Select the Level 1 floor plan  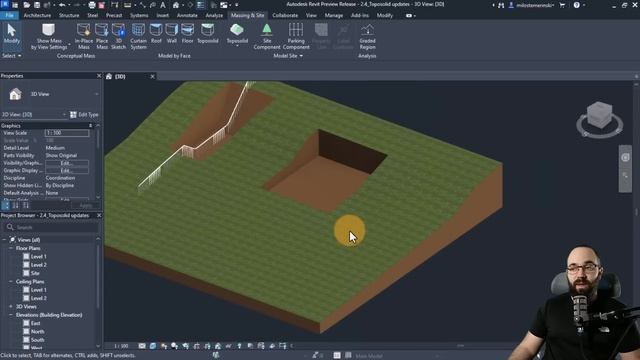[38, 256]
